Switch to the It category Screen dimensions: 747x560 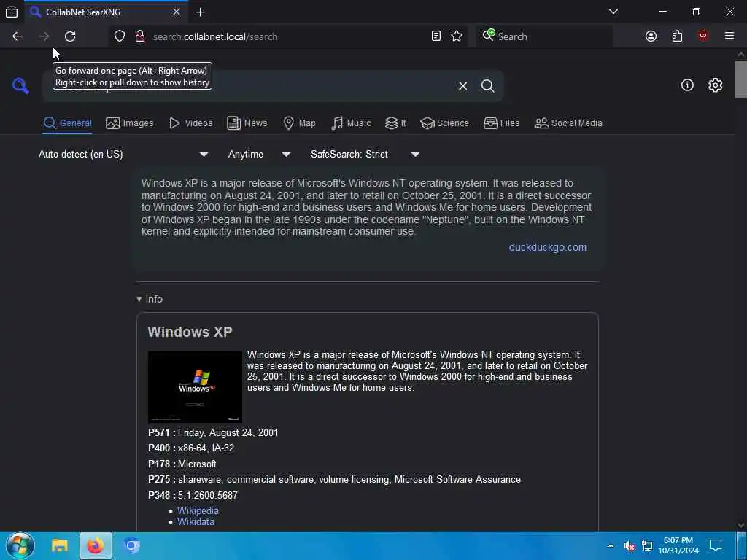pos(395,123)
